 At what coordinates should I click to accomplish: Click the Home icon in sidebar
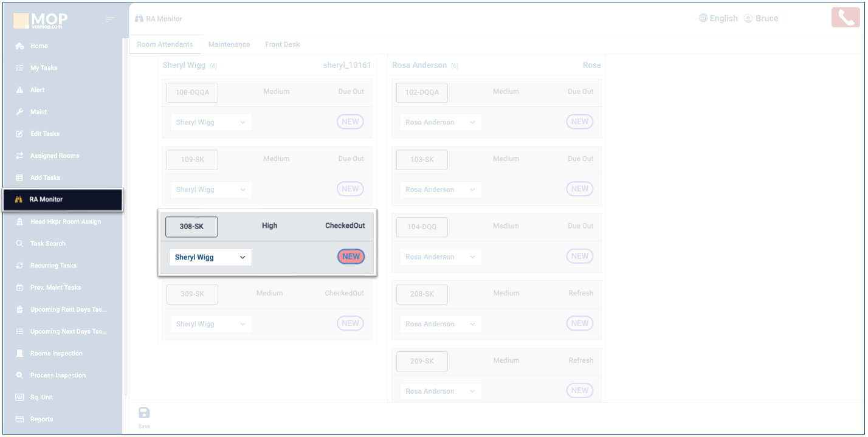click(19, 46)
